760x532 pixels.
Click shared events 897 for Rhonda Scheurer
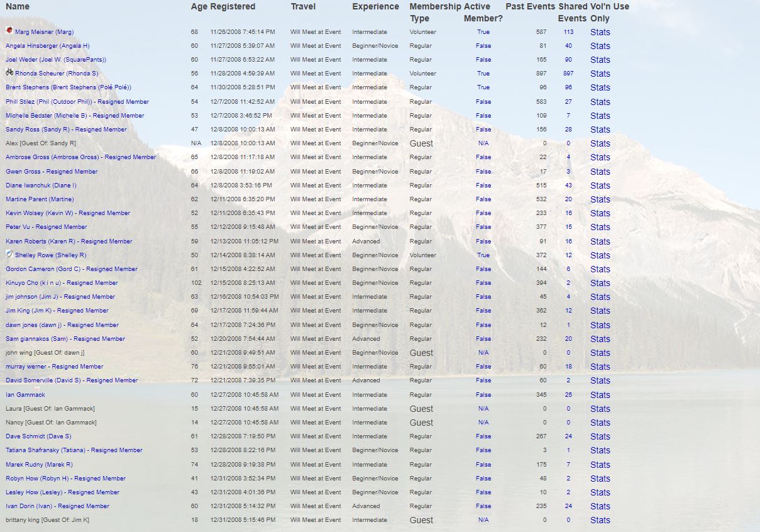pyautogui.click(x=568, y=74)
